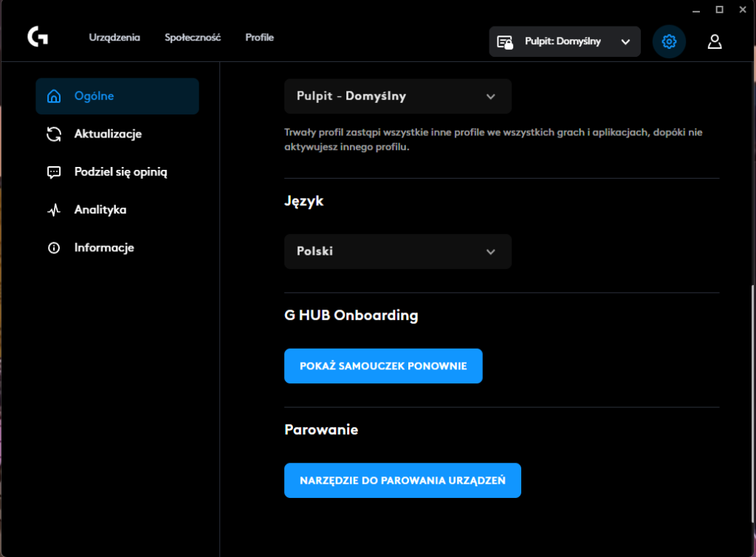Click the info icon beside Informacje
756x557 pixels.
(53, 247)
